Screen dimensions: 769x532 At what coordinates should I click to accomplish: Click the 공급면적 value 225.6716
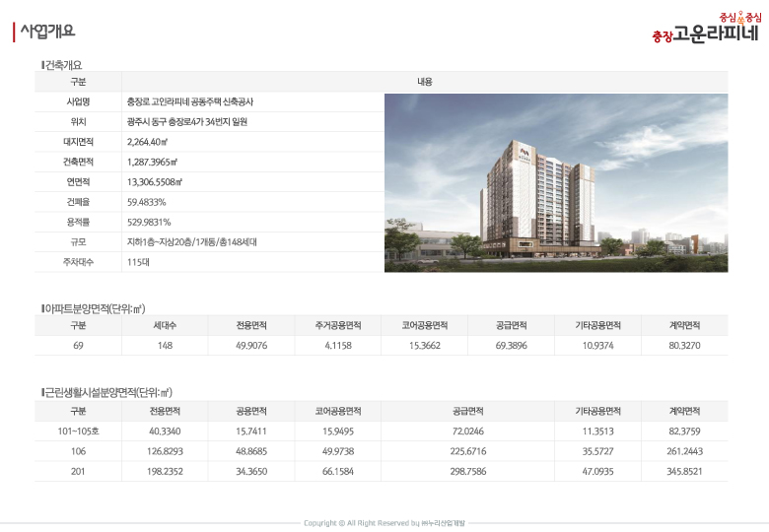coord(468,451)
